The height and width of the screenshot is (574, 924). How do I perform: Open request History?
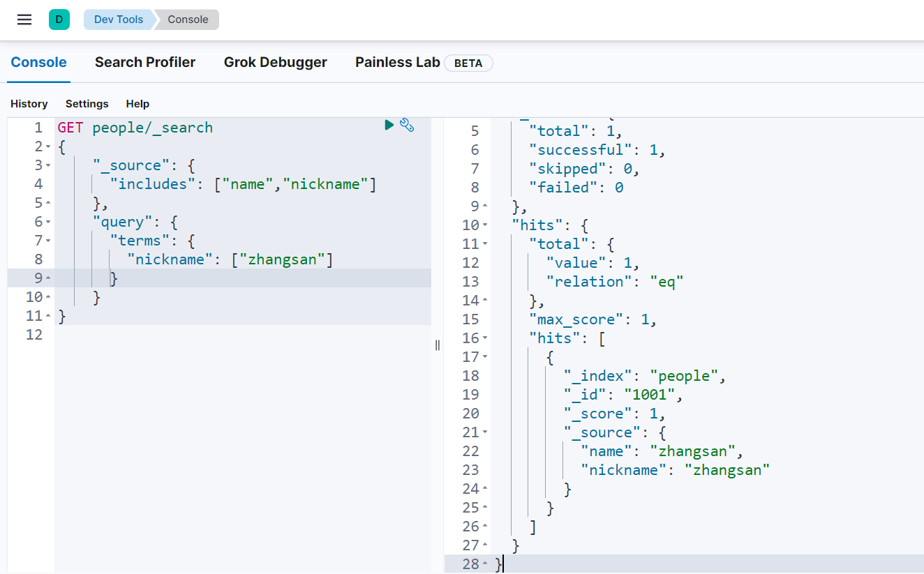click(x=29, y=104)
